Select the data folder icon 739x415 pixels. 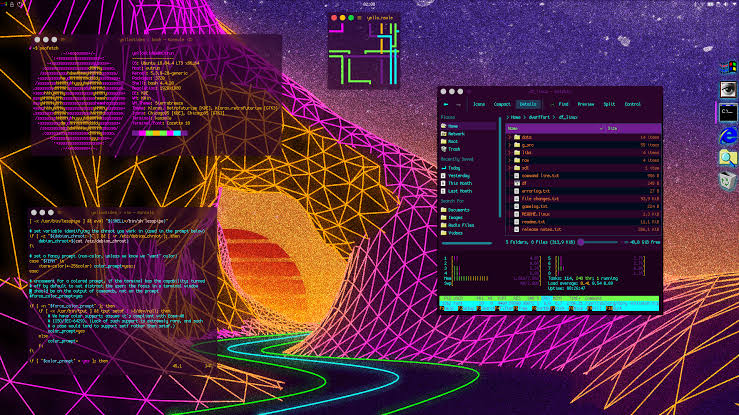coord(517,138)
